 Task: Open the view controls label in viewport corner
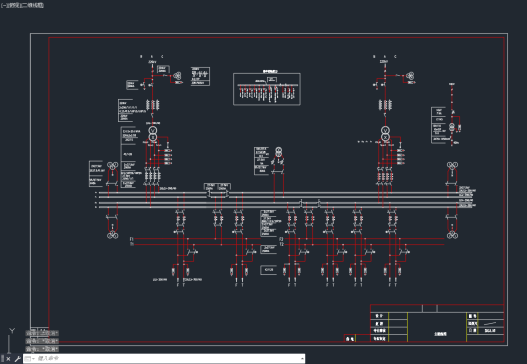pyautogui.click(x=14, y=5)
